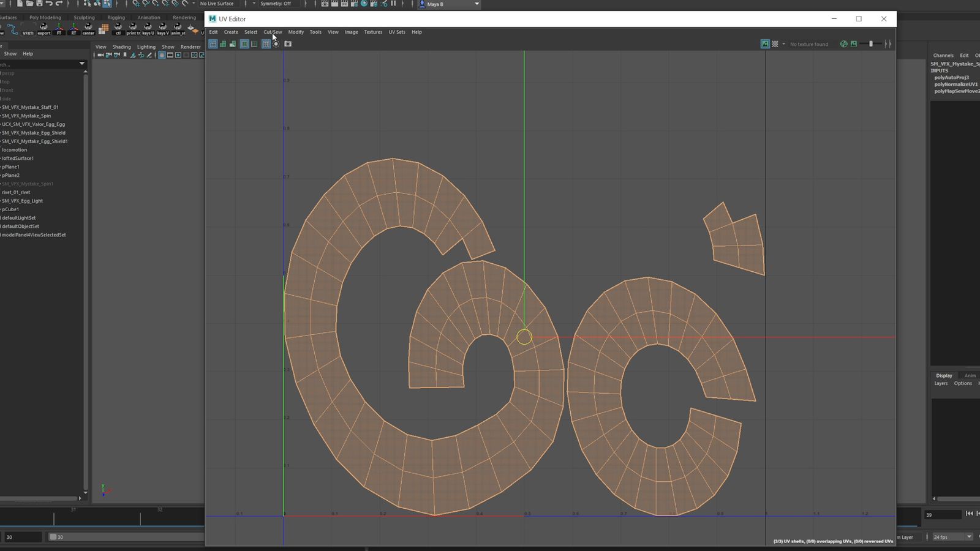Viewport: 980px width, 551px height.
Task: Click the texture refresh icon beside the dim slider
Action: pyautogui.click(x=843, y=43)
